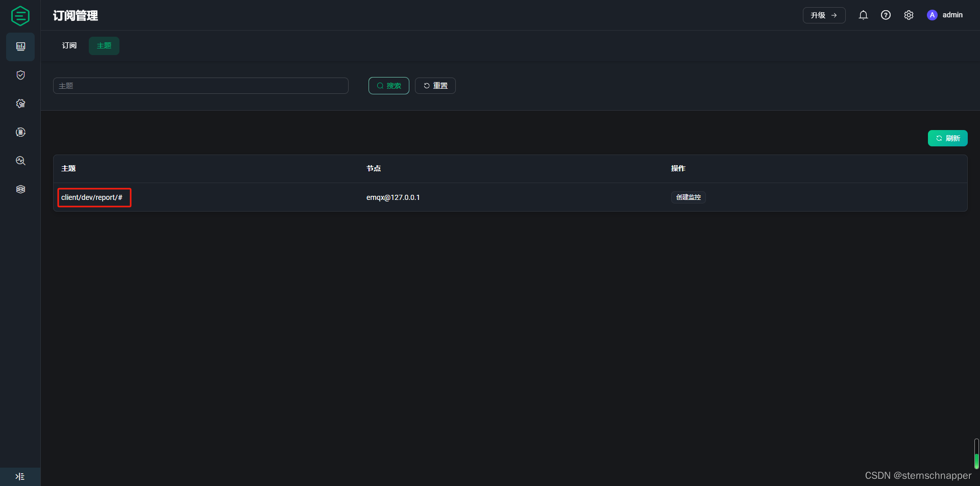Viewport: 980px width, 486px height.
Task: Switch to the 订阅 tab
Action: 69,45
